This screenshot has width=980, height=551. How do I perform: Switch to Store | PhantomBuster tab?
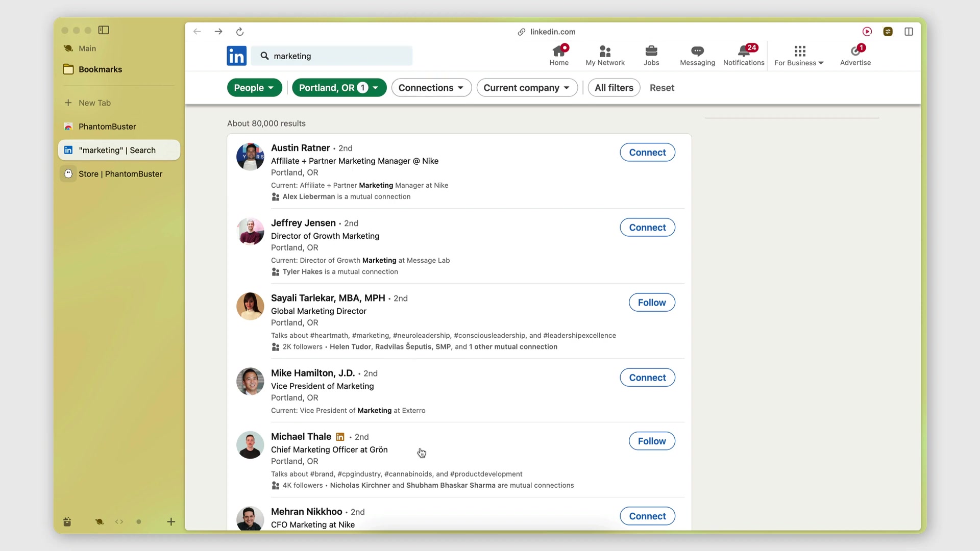click(119, 174)
